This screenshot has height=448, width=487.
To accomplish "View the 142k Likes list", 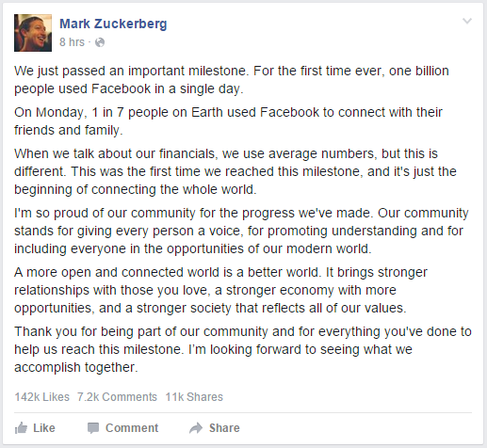I will point(41,397).
